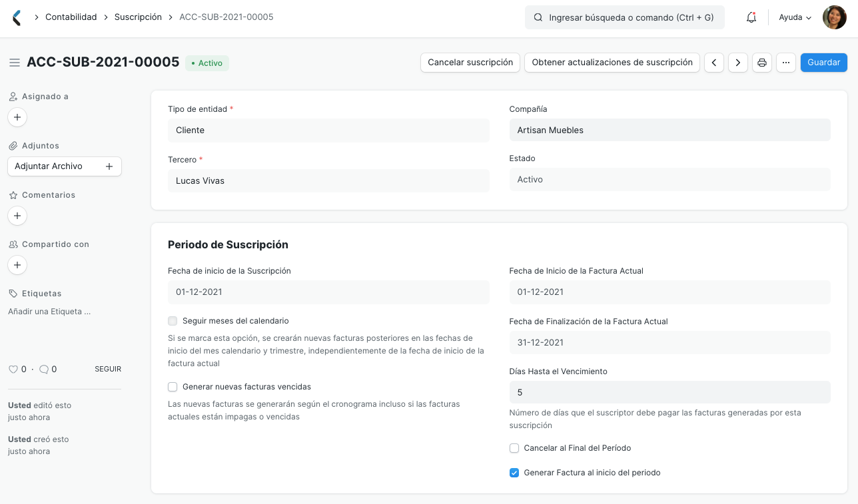The height and width of the screenshot is (504, 858).
Task: Click SEGUIR to follow document
Action: coord(108,369)
